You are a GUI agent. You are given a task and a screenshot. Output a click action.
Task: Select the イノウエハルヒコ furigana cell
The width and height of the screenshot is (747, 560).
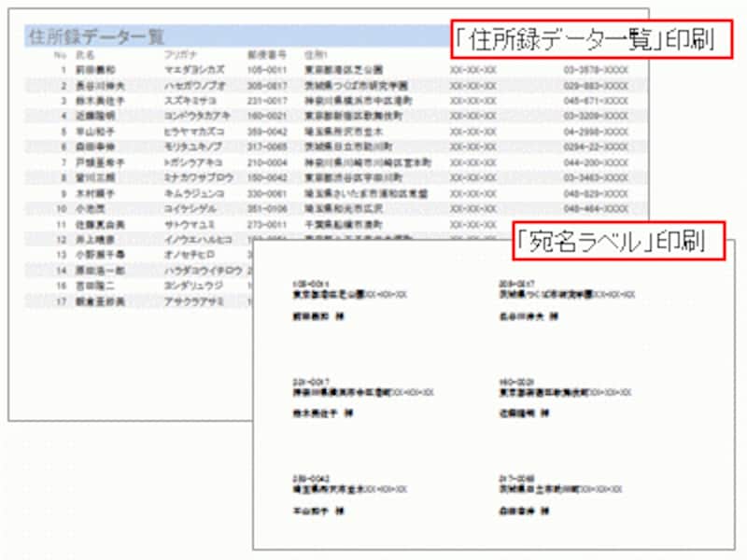[x=198, y=240]
